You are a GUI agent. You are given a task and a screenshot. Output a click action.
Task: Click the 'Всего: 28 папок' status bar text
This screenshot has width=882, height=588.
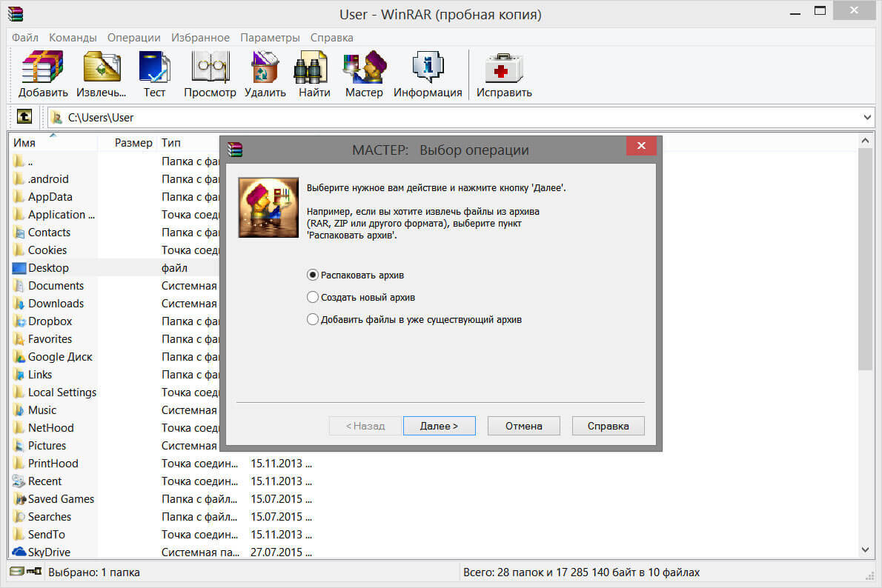[x=582, y=572]
